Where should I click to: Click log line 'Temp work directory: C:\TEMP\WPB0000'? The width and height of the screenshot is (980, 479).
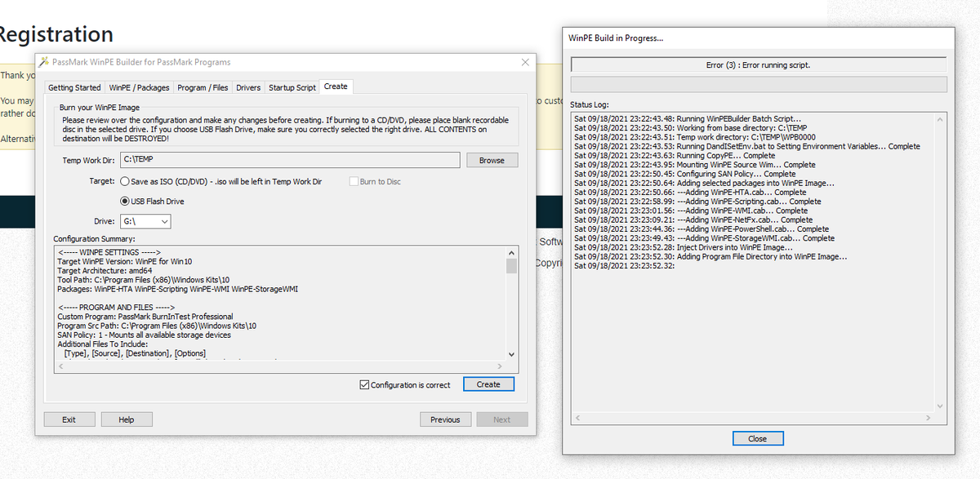[693, 137]
